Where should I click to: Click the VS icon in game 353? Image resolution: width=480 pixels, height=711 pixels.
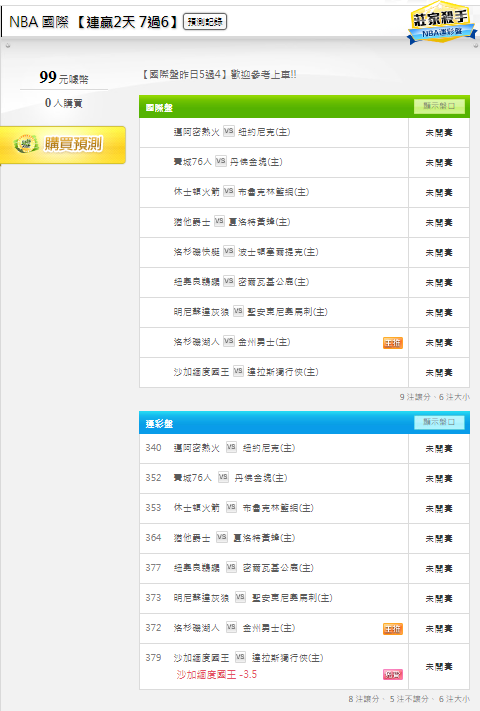[x=231, y=507]
